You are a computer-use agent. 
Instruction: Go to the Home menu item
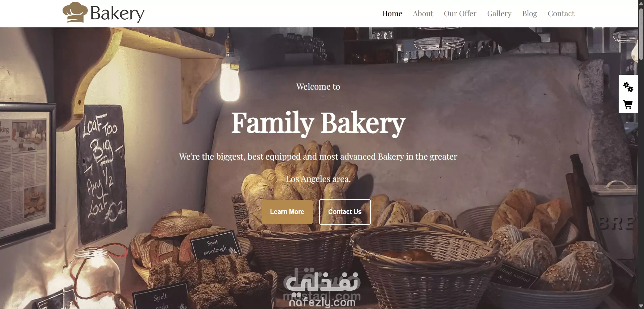pos(392,14)
